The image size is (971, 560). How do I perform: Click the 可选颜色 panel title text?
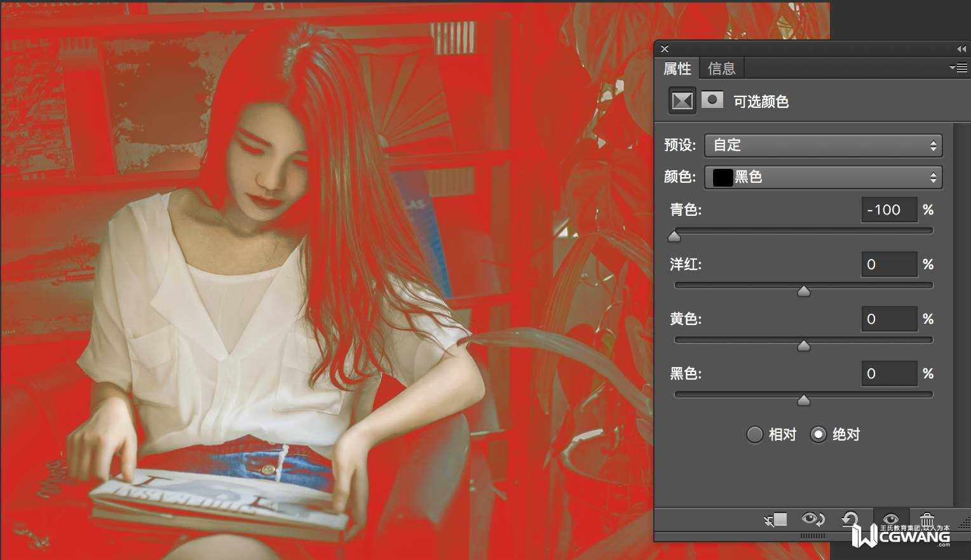761,102
